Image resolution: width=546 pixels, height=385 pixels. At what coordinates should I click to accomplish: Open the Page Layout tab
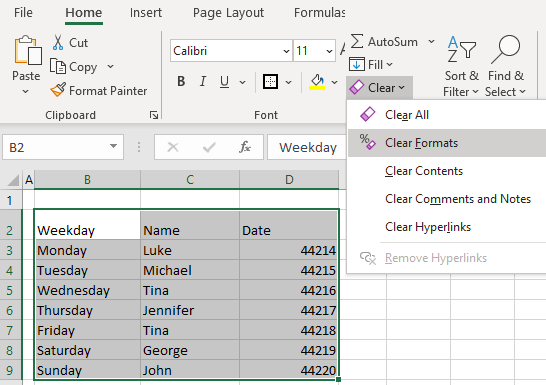[x=228, y=13]
